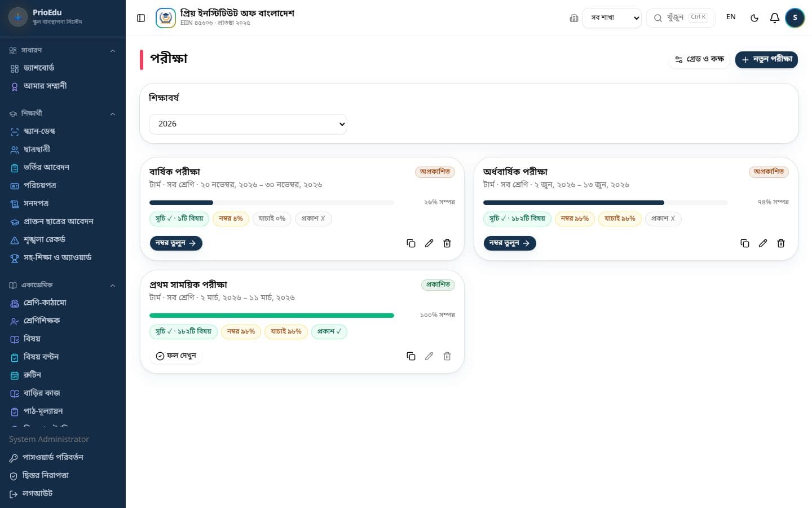This screenshot has height=508, width=812.
Task: Duplicate the অর্ধবার্ষিক পরীক্ষা exam
Action: pyautogui.click(x=745, y=243)
